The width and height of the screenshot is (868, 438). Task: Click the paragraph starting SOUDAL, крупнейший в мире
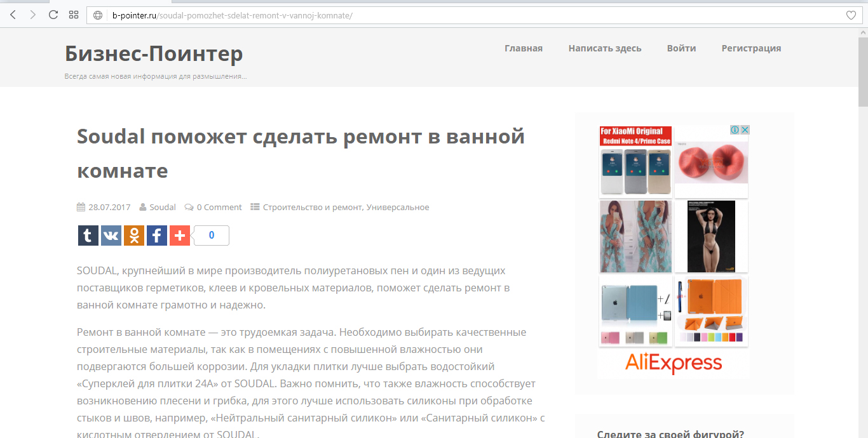[x=294, y=288]
